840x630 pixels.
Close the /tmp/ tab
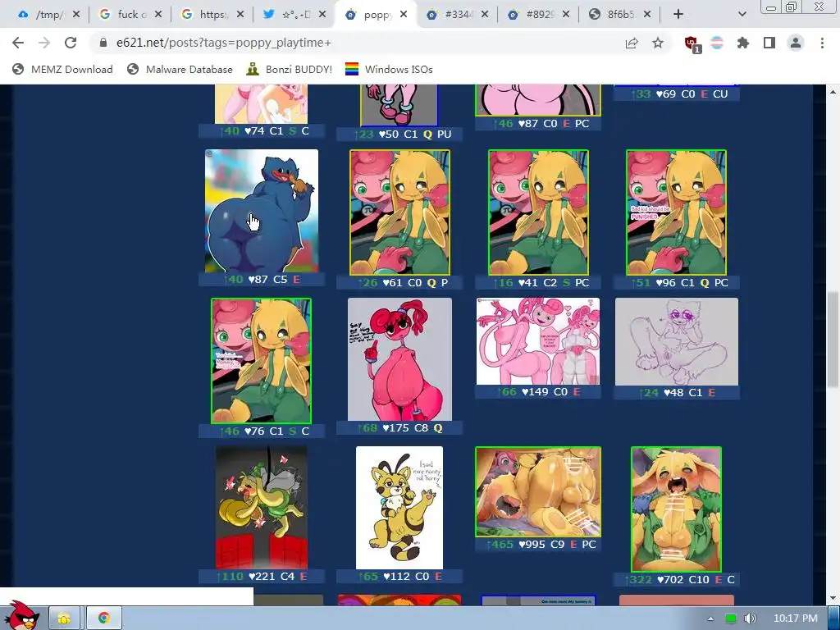[76, 15]
